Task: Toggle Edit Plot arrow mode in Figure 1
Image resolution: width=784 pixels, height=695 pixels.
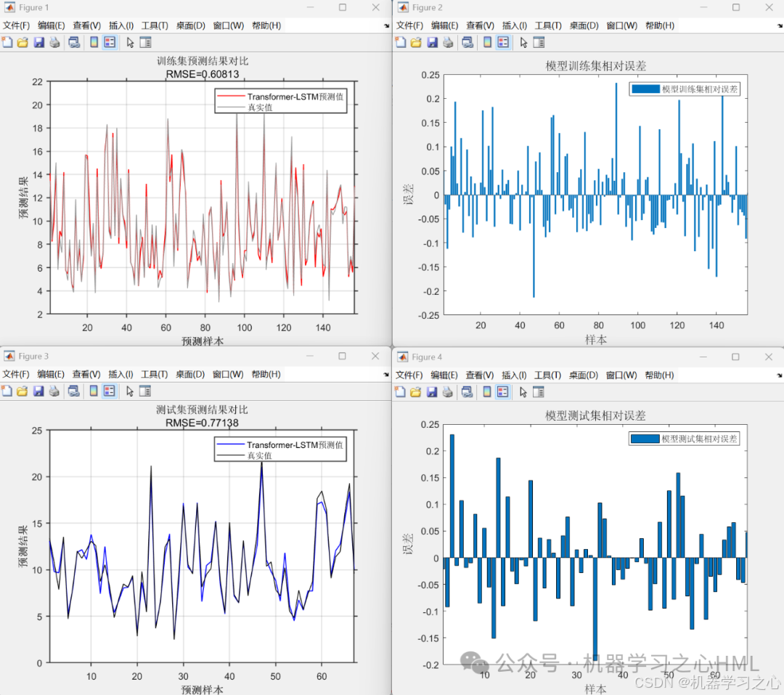Action: coord(131,41)
